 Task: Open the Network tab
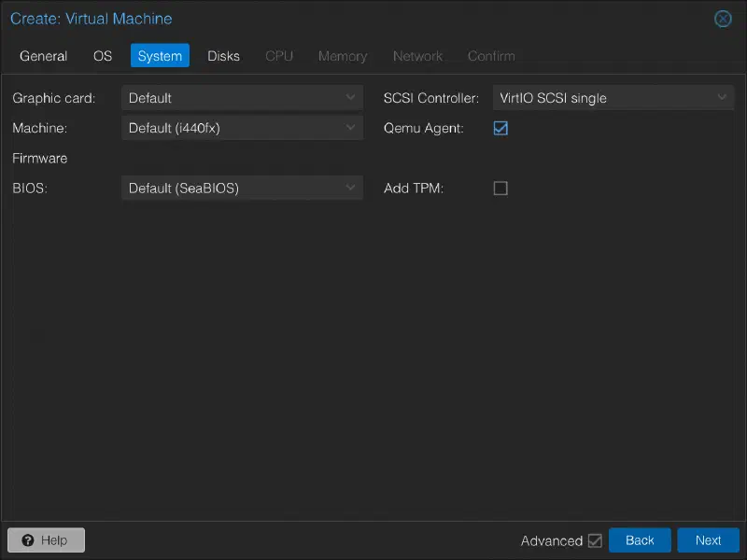(x=417, y=56)
